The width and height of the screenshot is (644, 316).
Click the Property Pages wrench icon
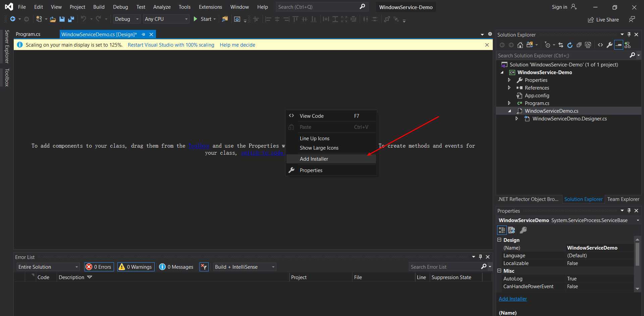(x=523, y=230)
